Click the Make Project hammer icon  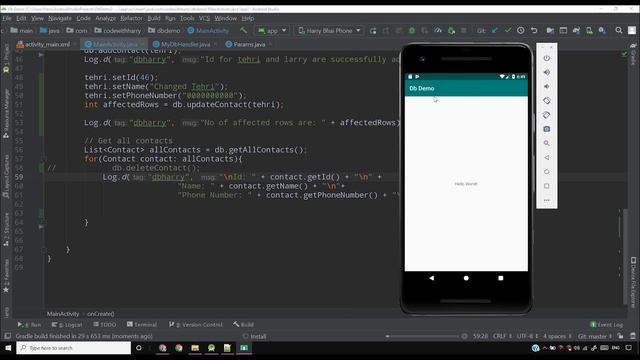(244, 30)
